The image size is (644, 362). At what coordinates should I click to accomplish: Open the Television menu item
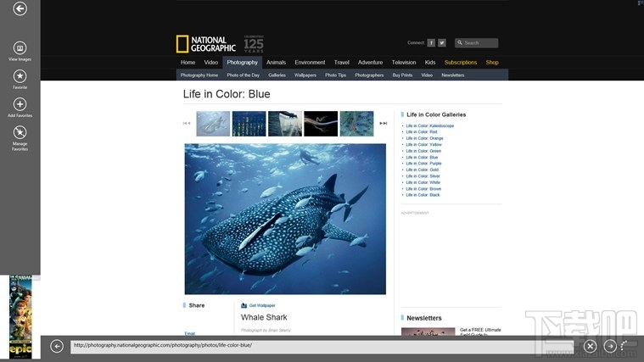pos(404,63)
